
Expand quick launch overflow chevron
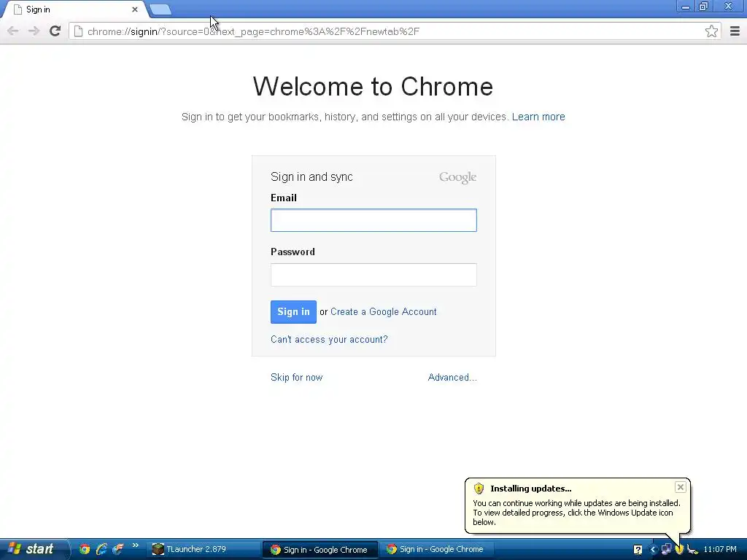pyautogui.click(x=135, y=545)
